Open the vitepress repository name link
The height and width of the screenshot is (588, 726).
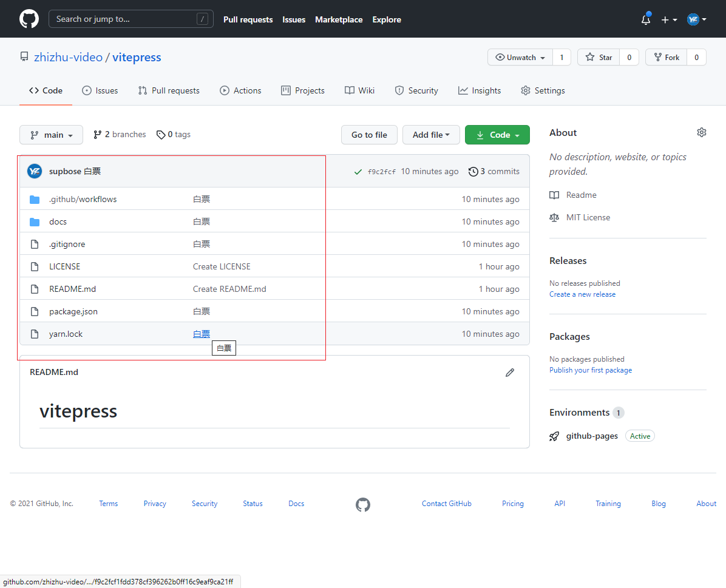pos(137,58)
